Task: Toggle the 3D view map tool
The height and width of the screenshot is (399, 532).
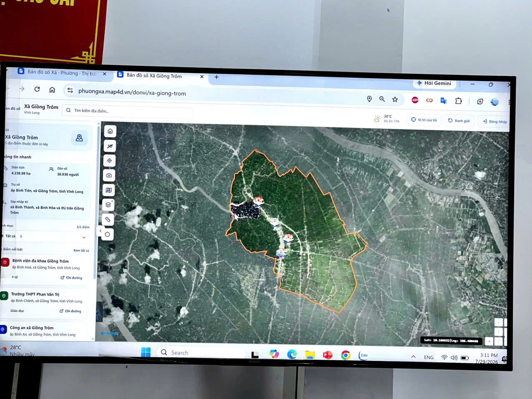Action: click(110, 146)
